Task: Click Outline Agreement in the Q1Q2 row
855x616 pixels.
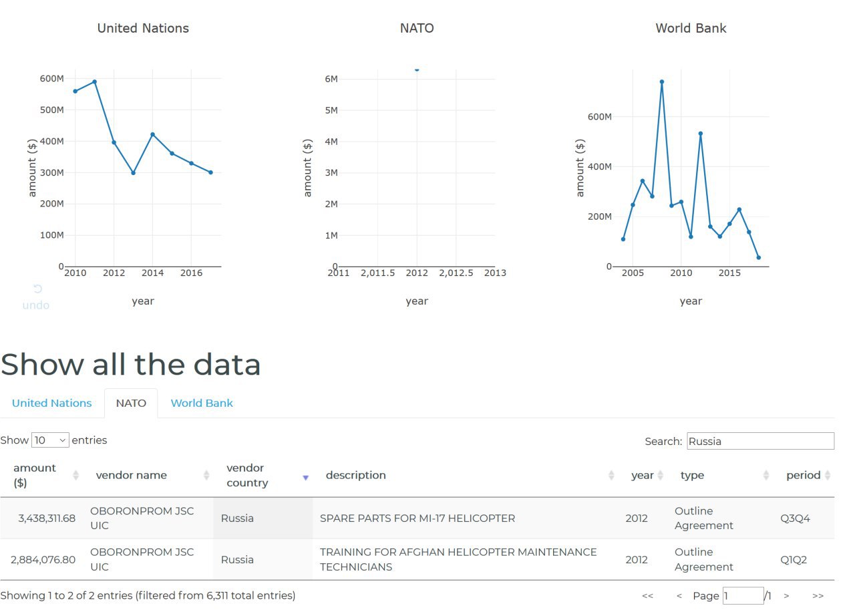Action: pyautogui.click(x=704, y=559)
